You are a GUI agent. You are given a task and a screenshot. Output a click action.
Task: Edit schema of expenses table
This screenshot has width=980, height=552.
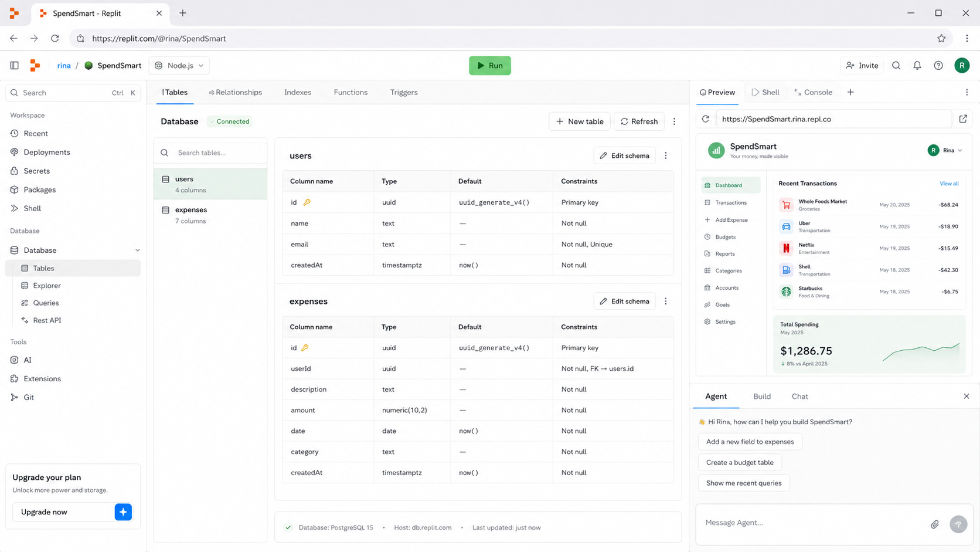click(x=625, y=302)
